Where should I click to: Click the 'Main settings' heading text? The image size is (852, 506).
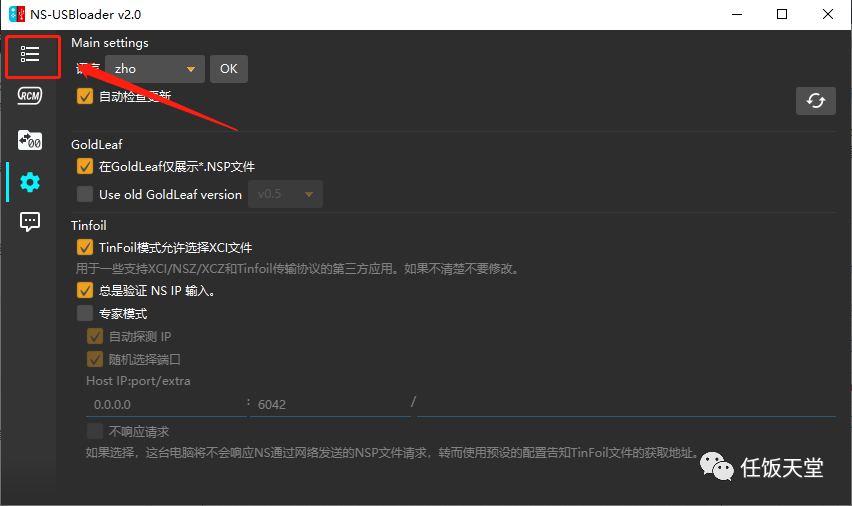[x=110, y=43]
